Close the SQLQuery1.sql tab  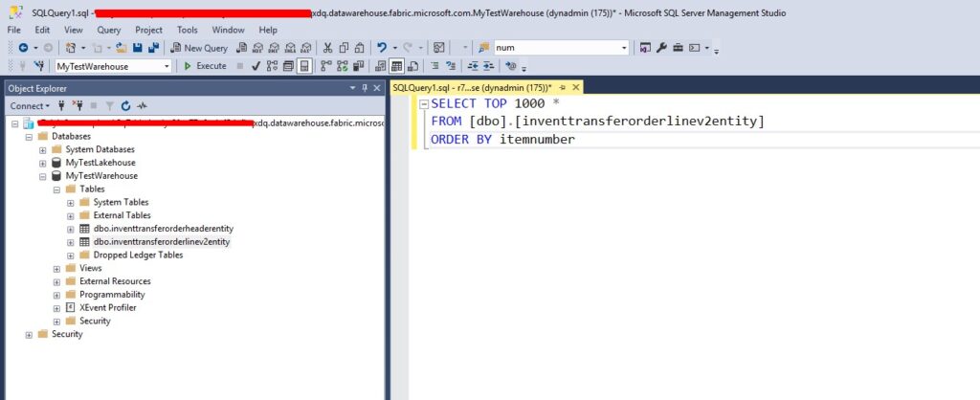click(575, 88)
